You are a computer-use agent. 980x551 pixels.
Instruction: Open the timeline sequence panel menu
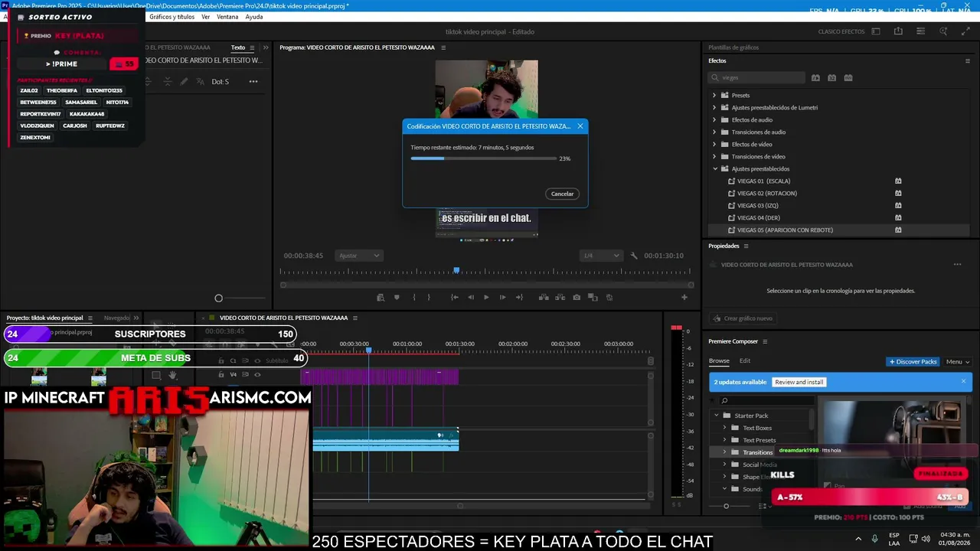pos(355,318)
